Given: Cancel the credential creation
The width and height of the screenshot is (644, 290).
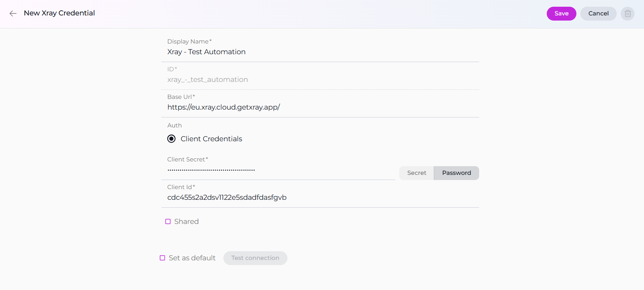Looking at the screenshot, I should coord(598,13).
